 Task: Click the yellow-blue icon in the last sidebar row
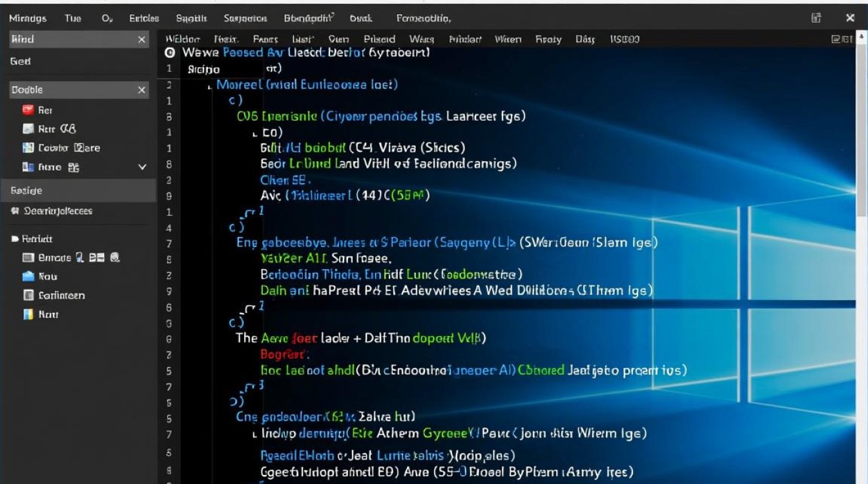28,314
